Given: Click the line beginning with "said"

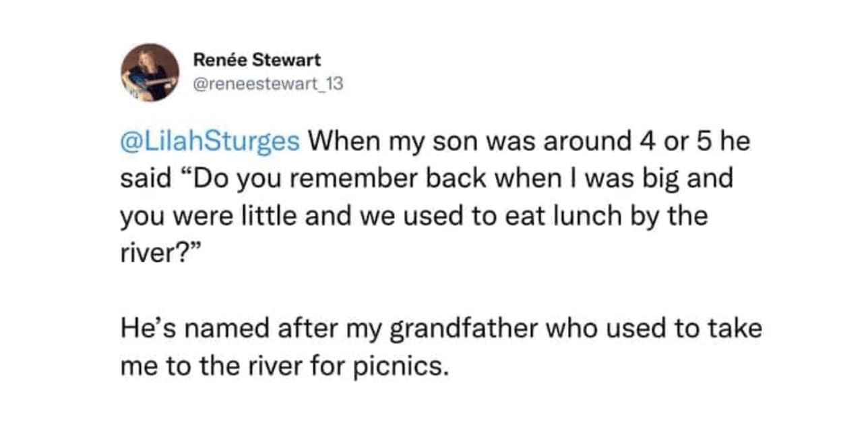Looking at the screenshot, I should (426, 181).
